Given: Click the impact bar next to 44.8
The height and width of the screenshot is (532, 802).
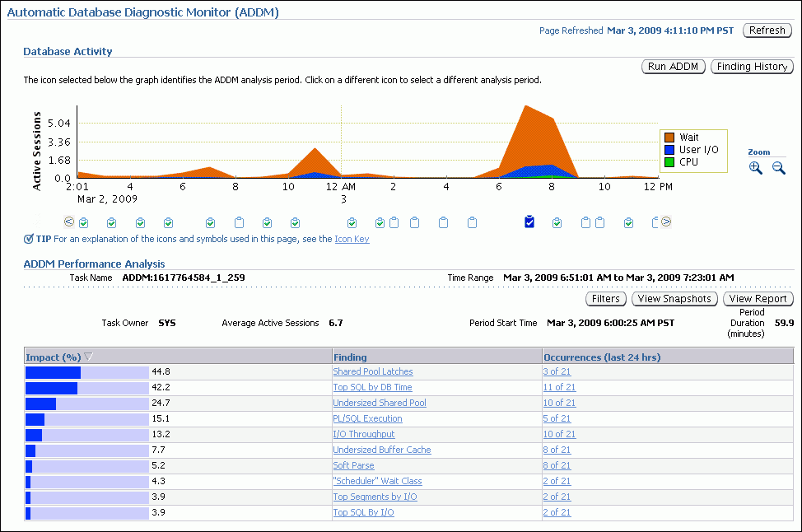Looking at the screenshot, I should [x=53, y=371].
